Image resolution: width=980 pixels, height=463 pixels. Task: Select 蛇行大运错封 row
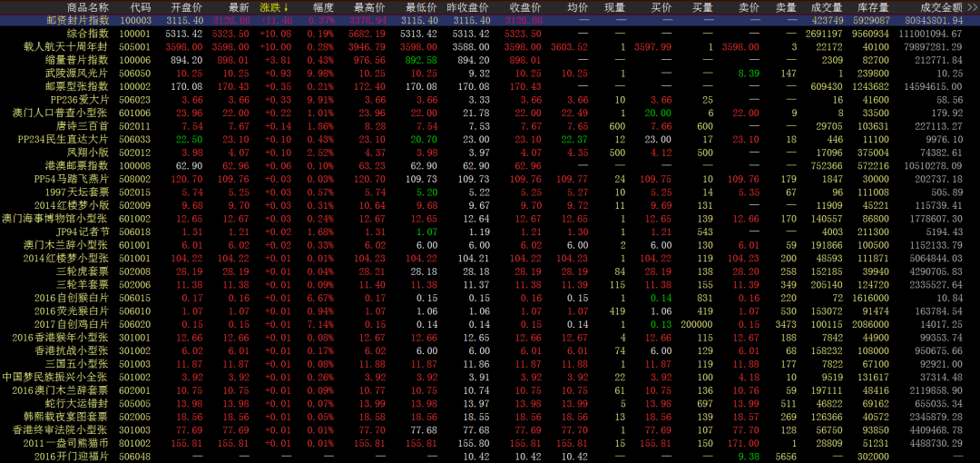490,403
